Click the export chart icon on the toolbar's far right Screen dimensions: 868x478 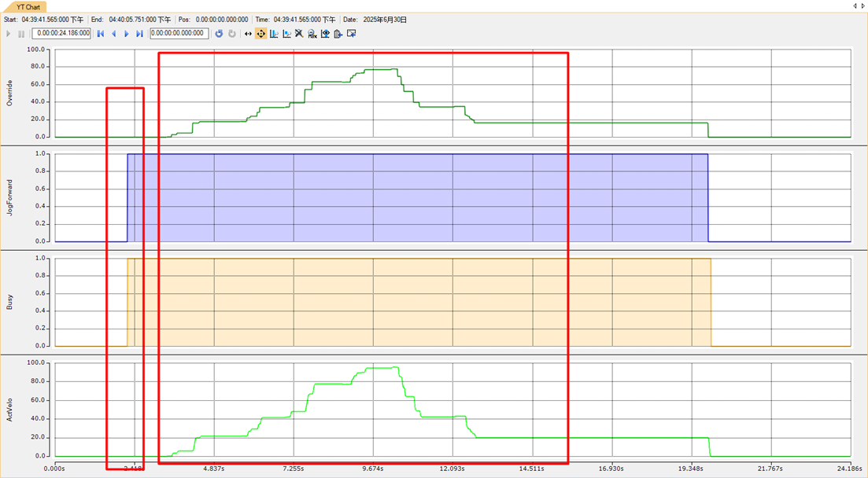[x=352, y=34]
